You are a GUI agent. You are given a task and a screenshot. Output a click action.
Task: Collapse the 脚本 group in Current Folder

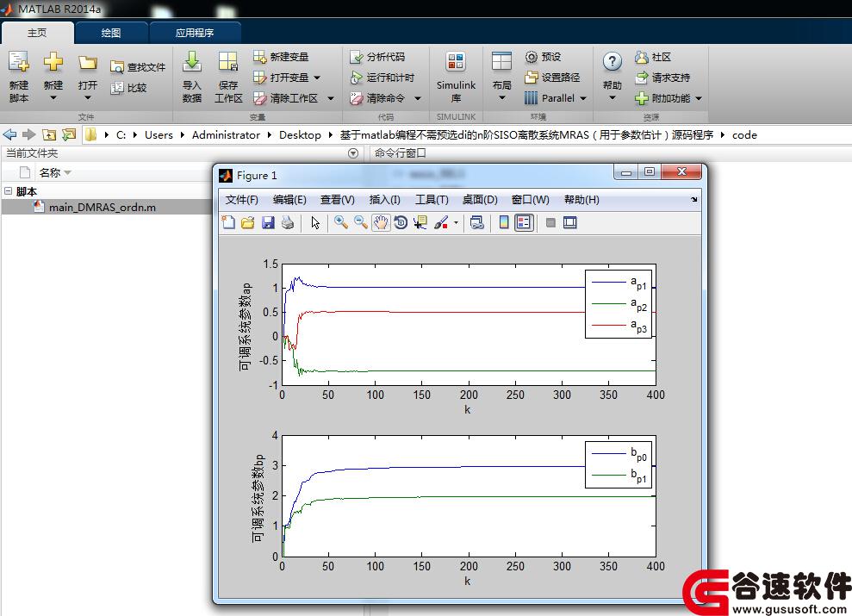(x=8, y=190)
